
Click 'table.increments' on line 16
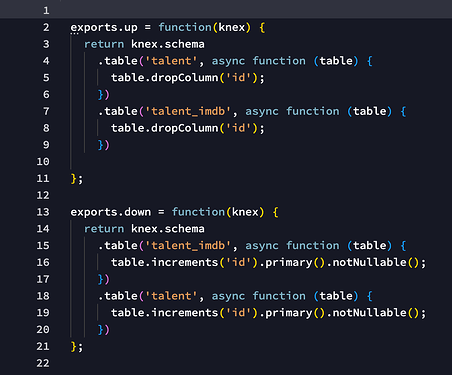pos(164,262)
